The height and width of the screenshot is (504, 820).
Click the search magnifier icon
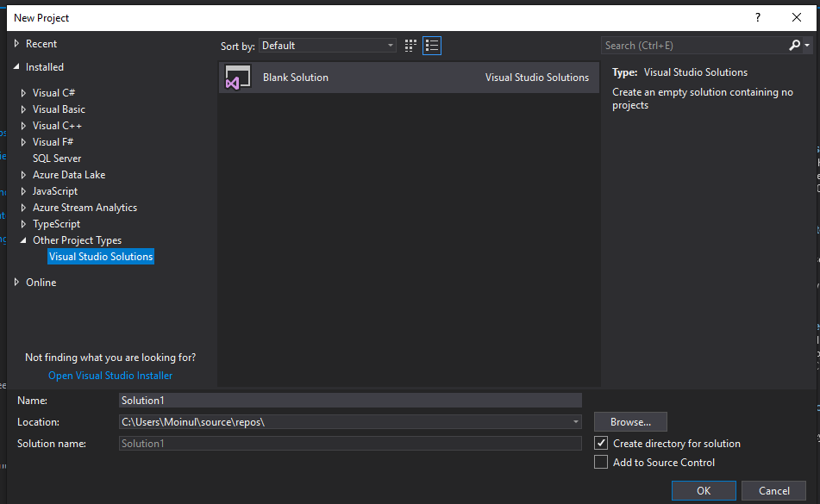pos(794,46)
